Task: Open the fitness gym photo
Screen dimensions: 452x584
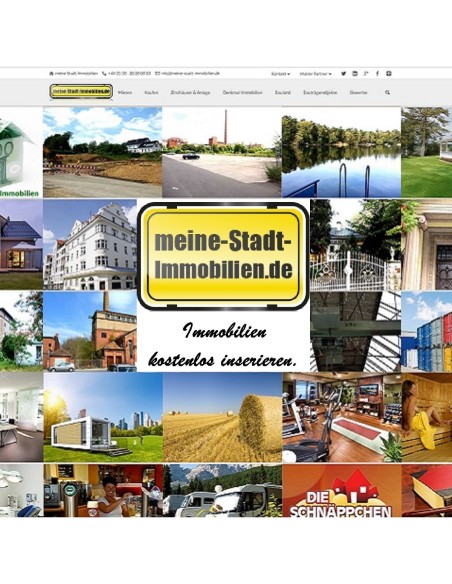Action: pyautogui.click(x=342, y=417)
